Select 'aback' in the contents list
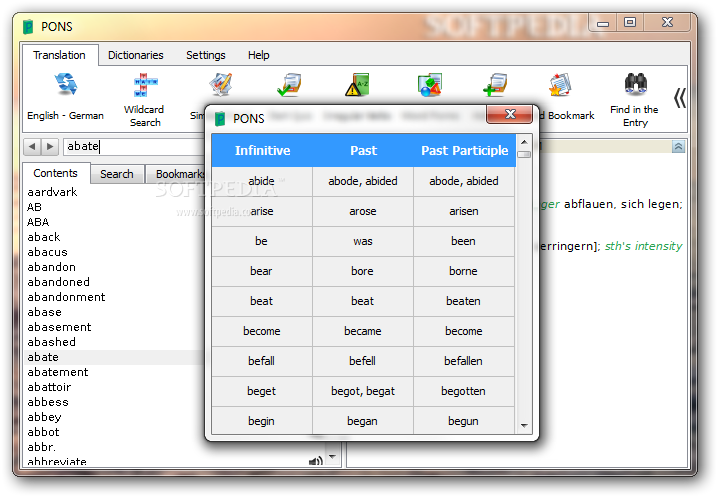Image resolution: width=718 pixels, height=497 pixels. tap(44, 237)
